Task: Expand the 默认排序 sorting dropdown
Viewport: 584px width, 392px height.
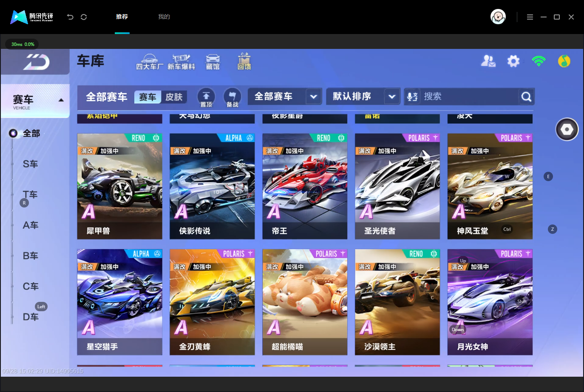Action: (x=363, y=97)
